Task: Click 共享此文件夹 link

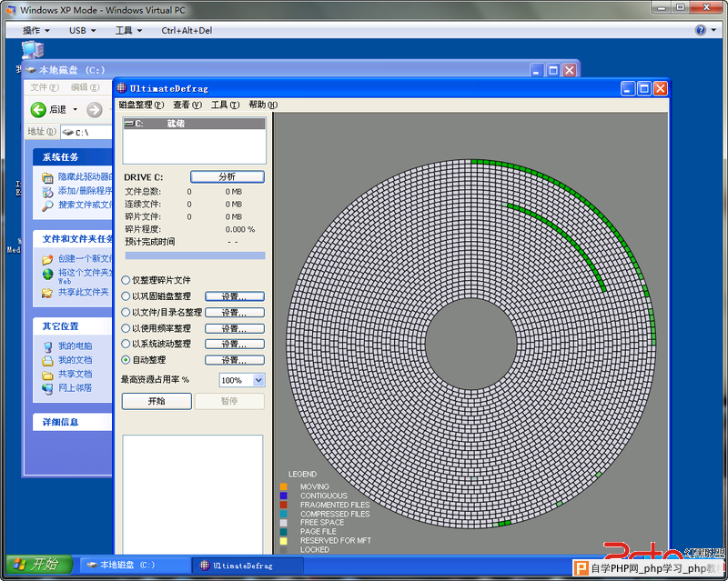Action: (83, 293)
